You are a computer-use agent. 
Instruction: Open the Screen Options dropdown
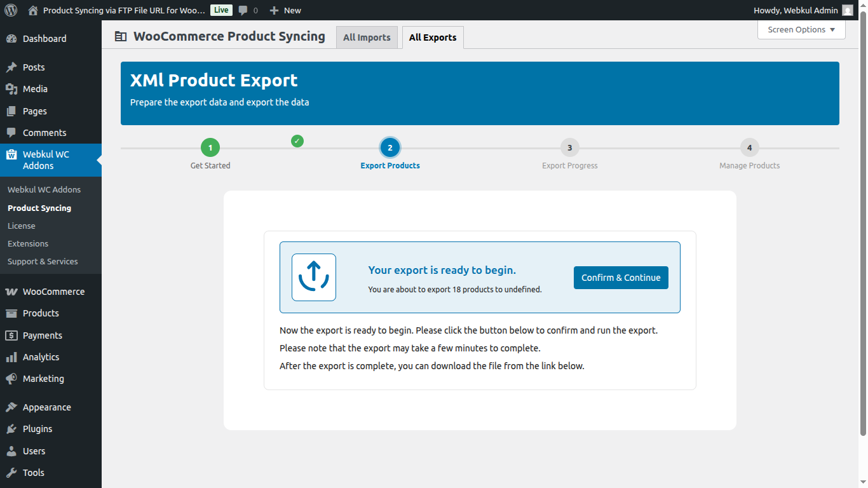[801, 29]
